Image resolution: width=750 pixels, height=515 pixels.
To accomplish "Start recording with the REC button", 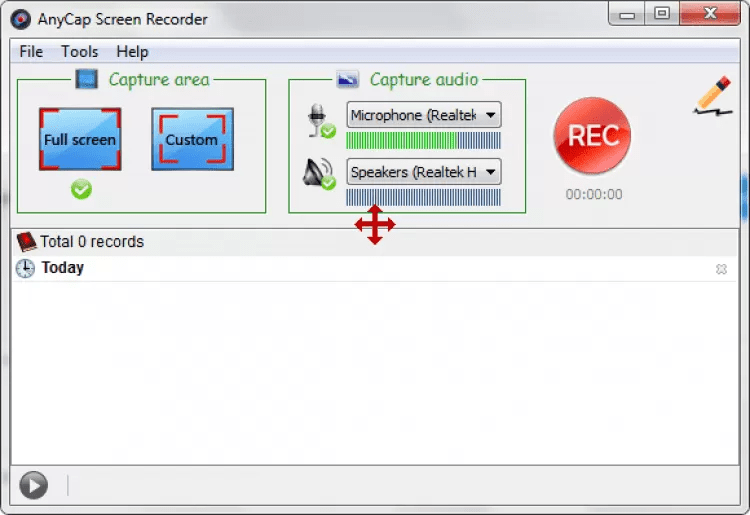I will pyautogui.click(x=592, y=135).
